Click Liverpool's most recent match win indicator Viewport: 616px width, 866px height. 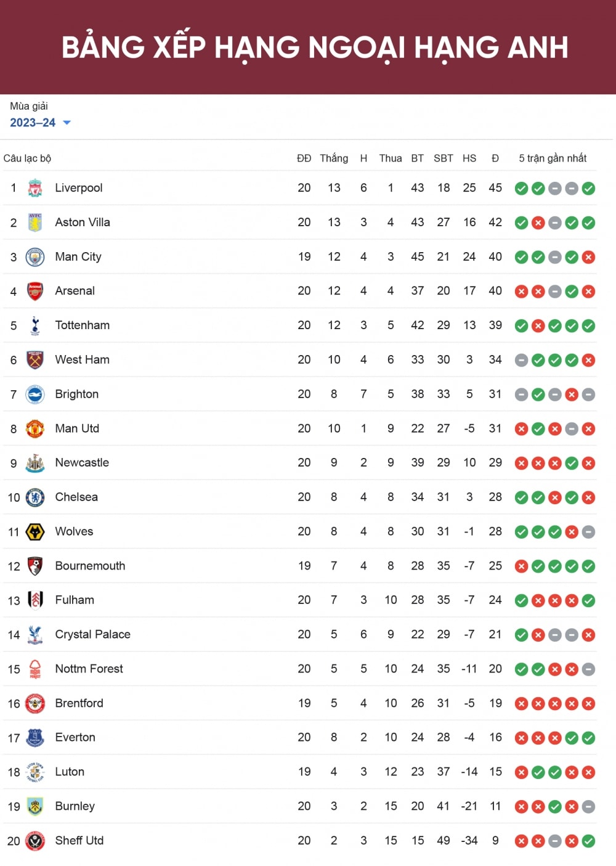(588, 189)
